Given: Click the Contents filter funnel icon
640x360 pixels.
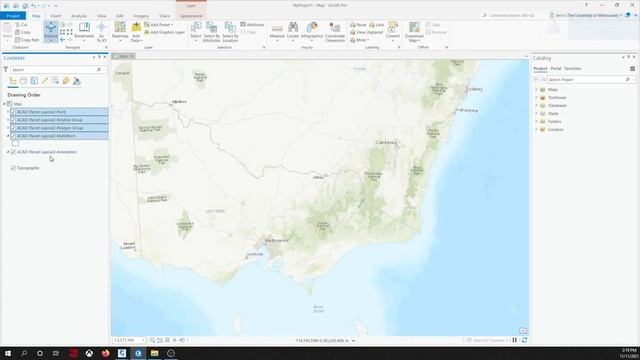Looking at the screenshot, I should (x=5, y=70).
